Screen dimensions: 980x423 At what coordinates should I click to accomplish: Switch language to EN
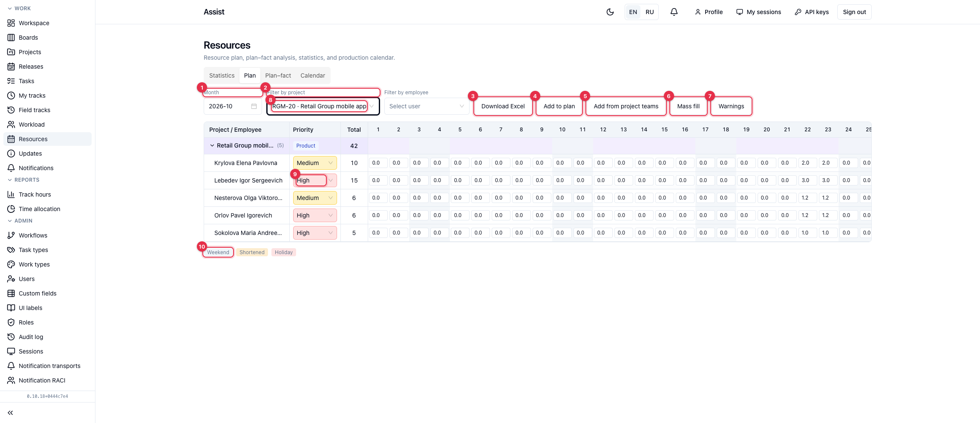tap(633, 12)
